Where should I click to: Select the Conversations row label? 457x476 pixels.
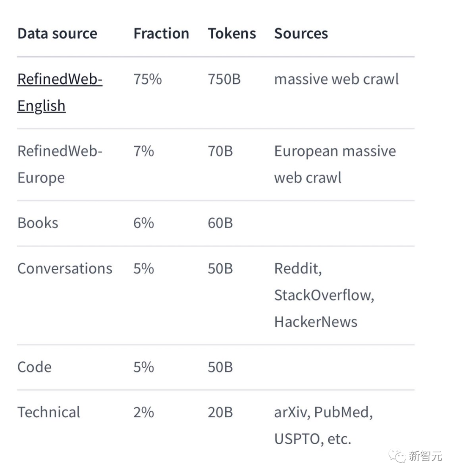pyautogui.click(x=65, y=269)
